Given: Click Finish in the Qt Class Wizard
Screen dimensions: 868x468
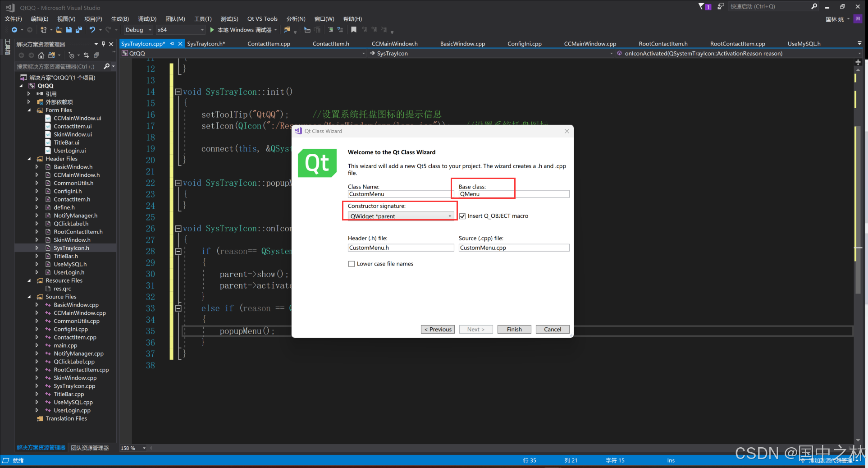Looking at the screenshot, I should click(x=514, y=330).
